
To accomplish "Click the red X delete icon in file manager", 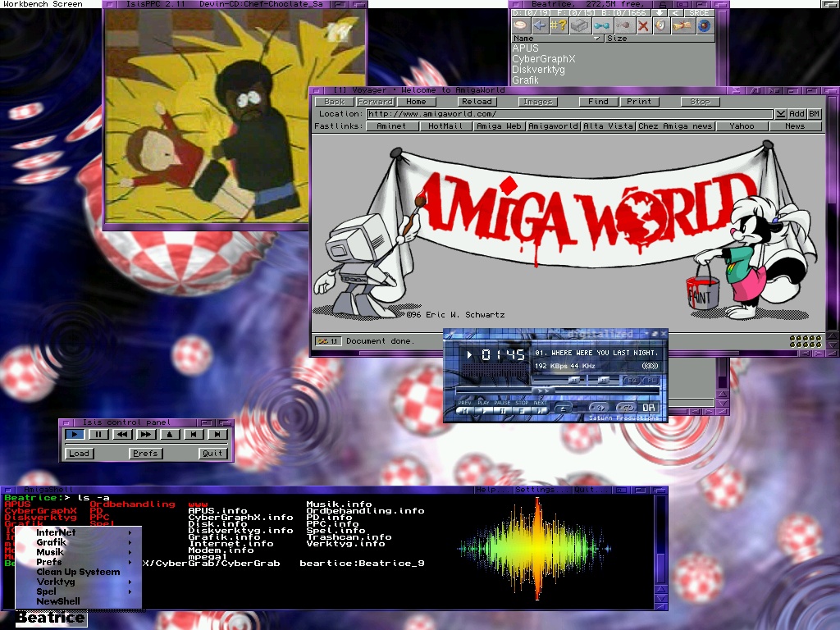I will (643, 25).
